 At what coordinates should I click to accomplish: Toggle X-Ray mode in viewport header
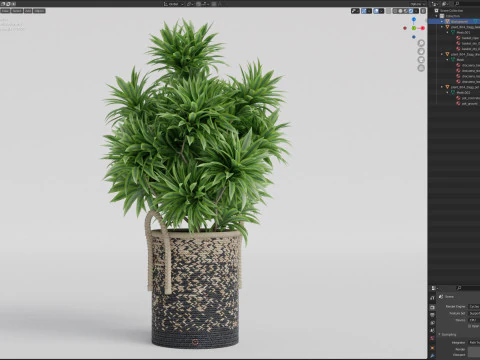pyautogui.click(x=388, y=11)
